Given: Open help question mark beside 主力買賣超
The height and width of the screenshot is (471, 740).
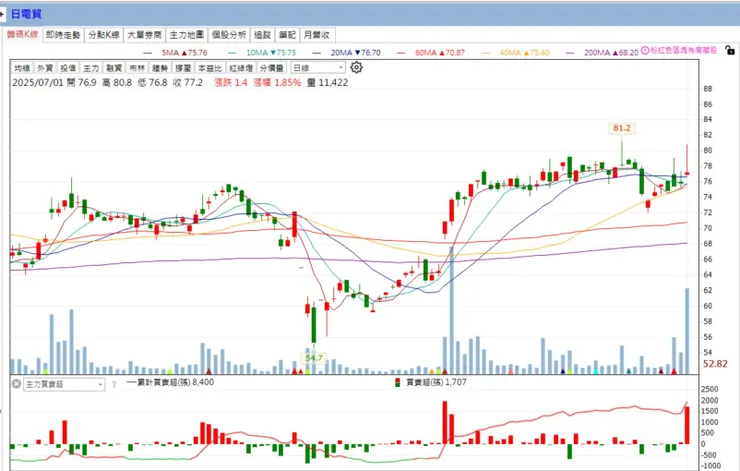Looking at the screenshot, I should click(114, 385).
